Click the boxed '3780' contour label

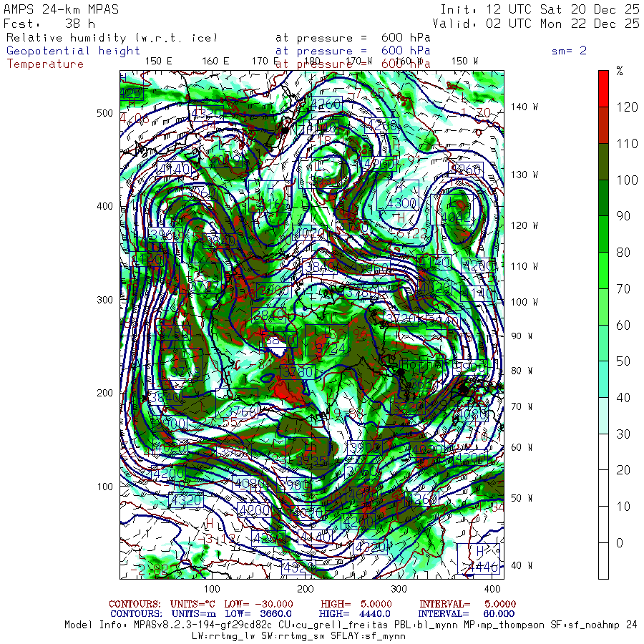[298, 373]
